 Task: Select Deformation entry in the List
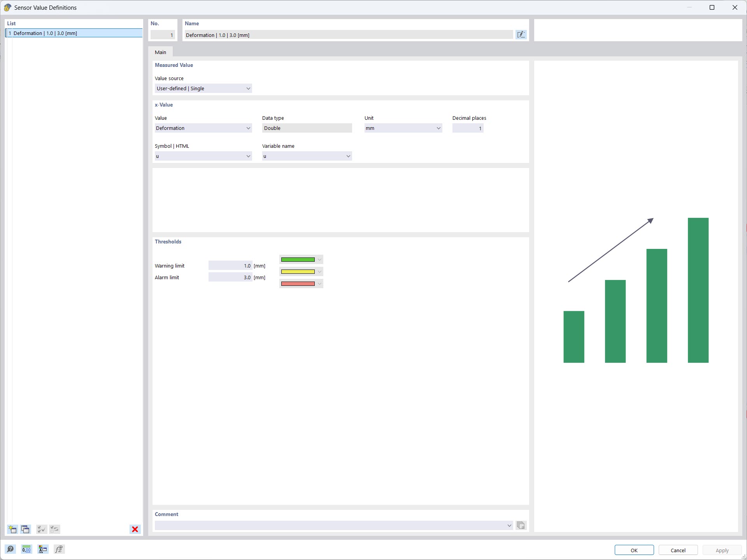[74, 33]
